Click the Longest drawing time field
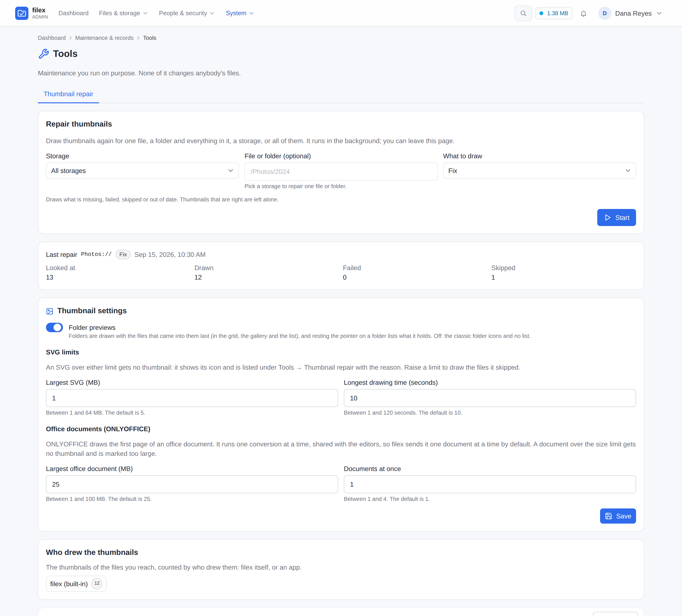Screen dimensions: 682x616 tap(489, 398)
